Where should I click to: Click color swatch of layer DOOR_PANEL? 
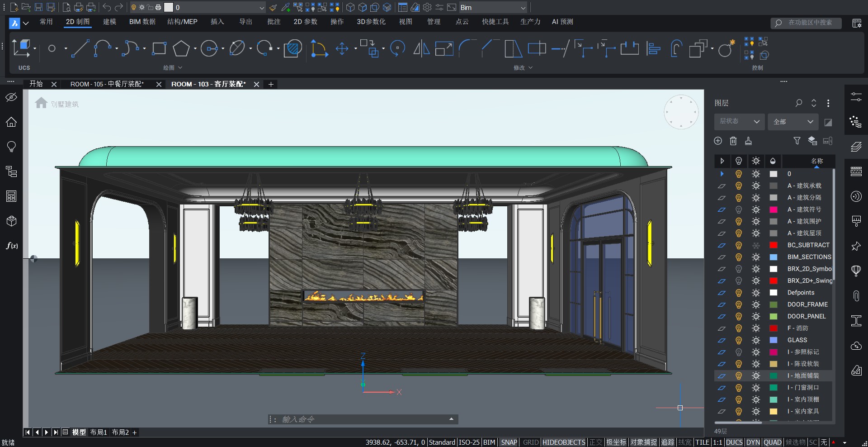tap(774, 316)
